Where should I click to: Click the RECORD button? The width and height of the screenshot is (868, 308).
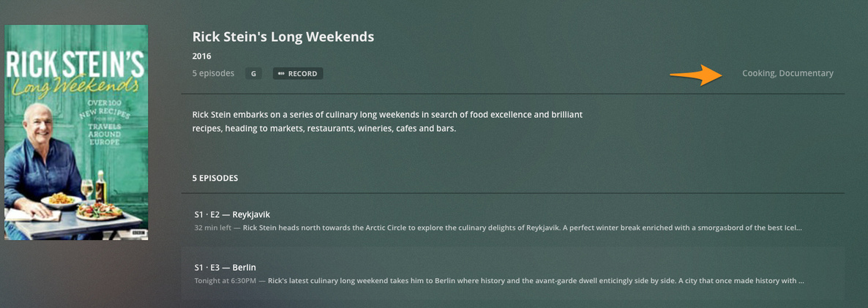(298, 73)
